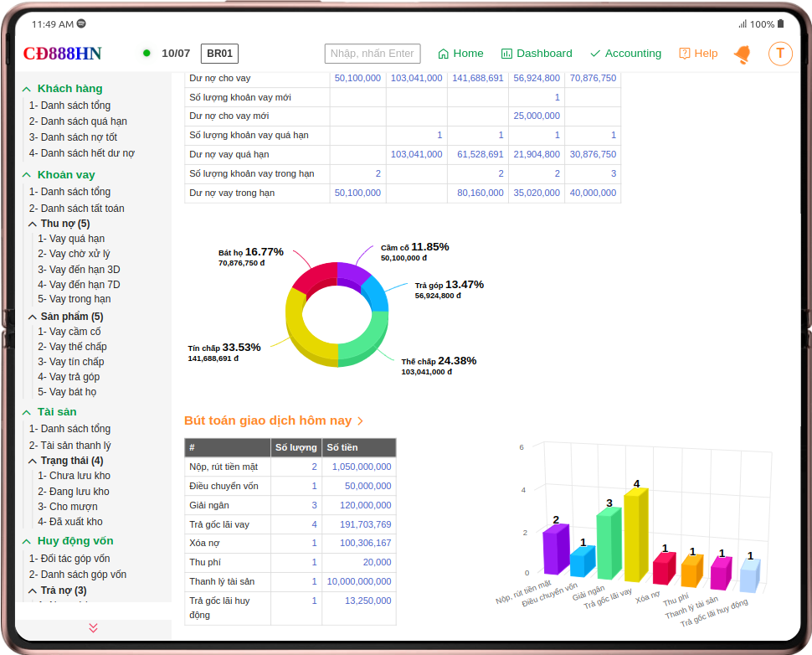Viewport: 812px width, 655px height.
Task: Select Vay đến hạn 7D item
Action: click(79, 285)
